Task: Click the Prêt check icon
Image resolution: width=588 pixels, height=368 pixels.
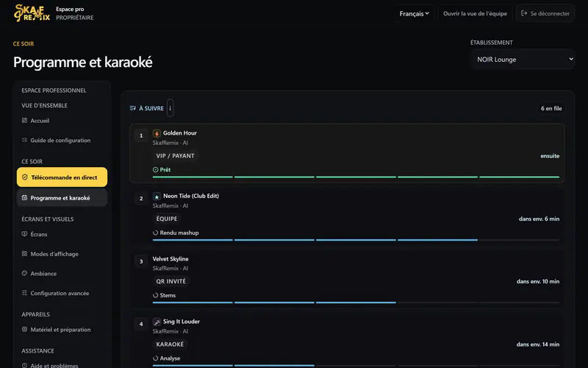Action: click(156, 170)
